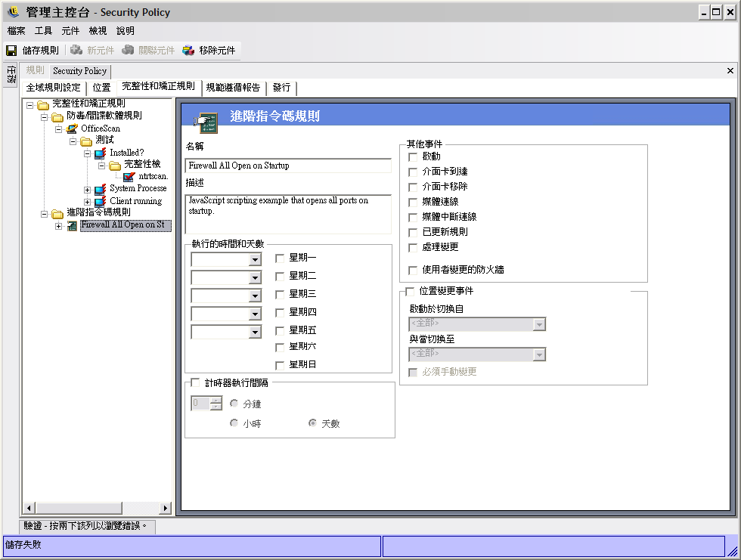Image resolution: width=741 pixels, height=560 pixels.
Task: Expand the Firewall All Open tree node
Action: pyautogui.click(x=59, y=226)
